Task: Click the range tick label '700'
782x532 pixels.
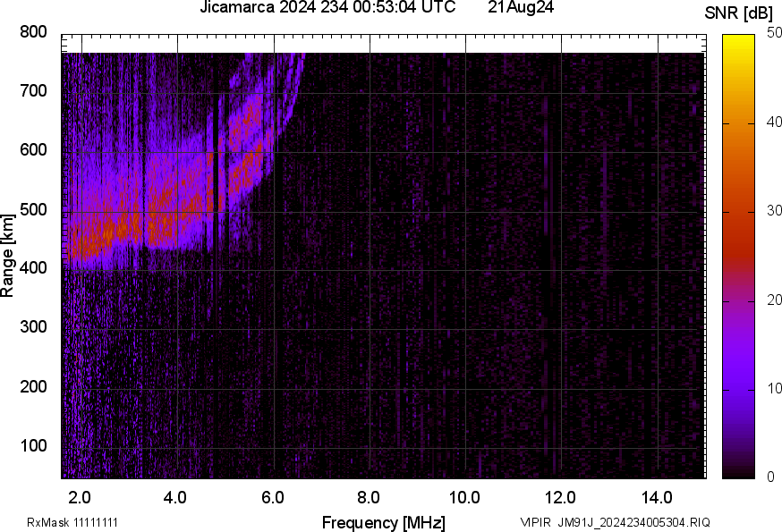Action: (33, 90)
